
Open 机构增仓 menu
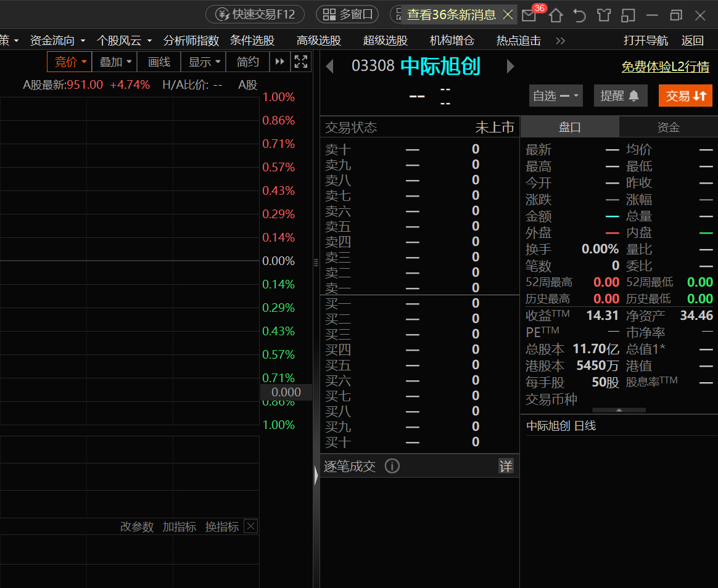452,41
